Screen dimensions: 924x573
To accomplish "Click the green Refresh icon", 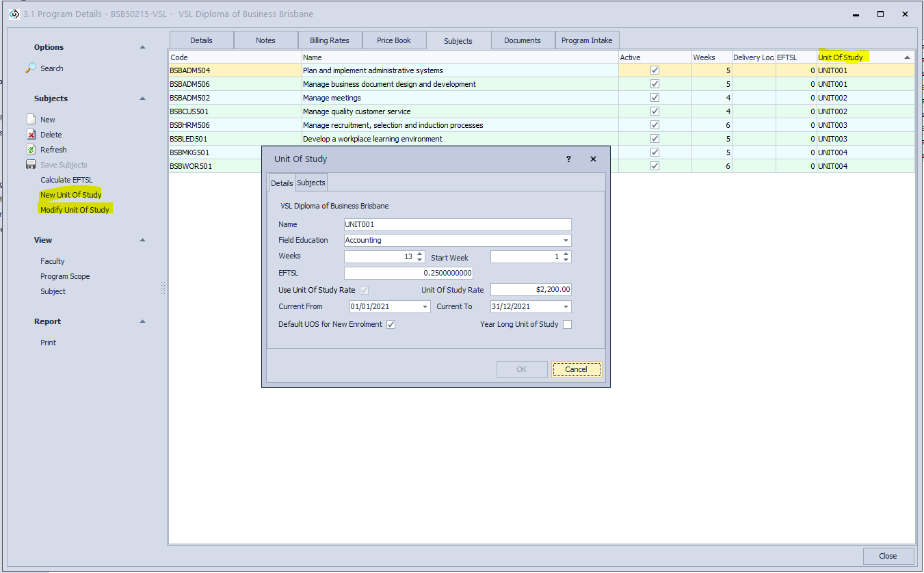I will click(31, 150).
